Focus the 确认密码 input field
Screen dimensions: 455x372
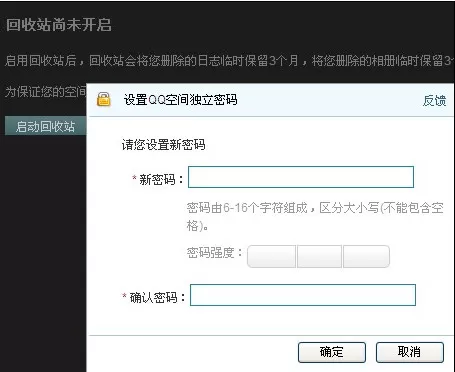coord(303,295)
